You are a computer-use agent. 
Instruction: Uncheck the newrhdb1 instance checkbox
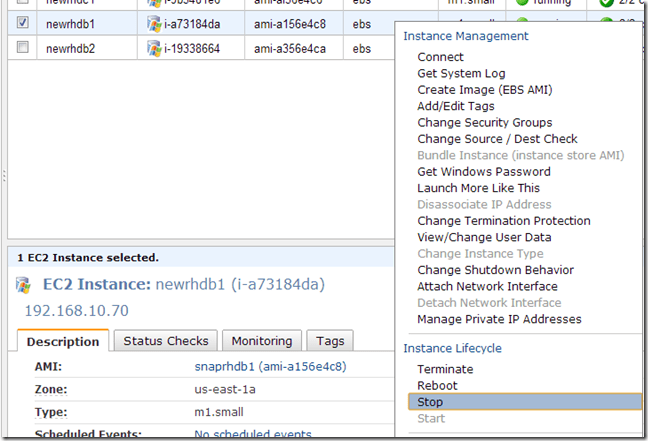click(22, 22)
